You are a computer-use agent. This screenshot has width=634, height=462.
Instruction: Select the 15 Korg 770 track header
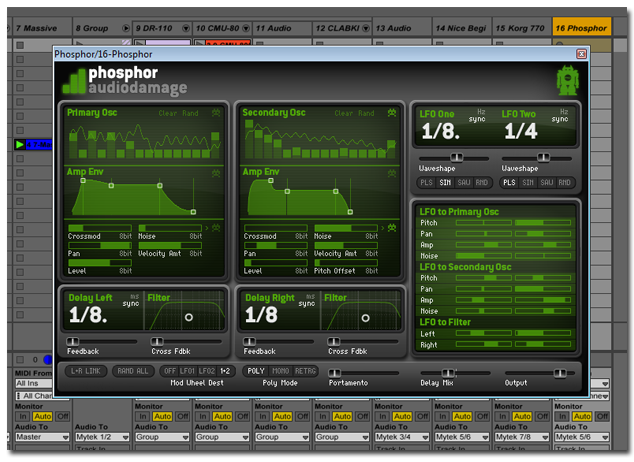[520, 28]
